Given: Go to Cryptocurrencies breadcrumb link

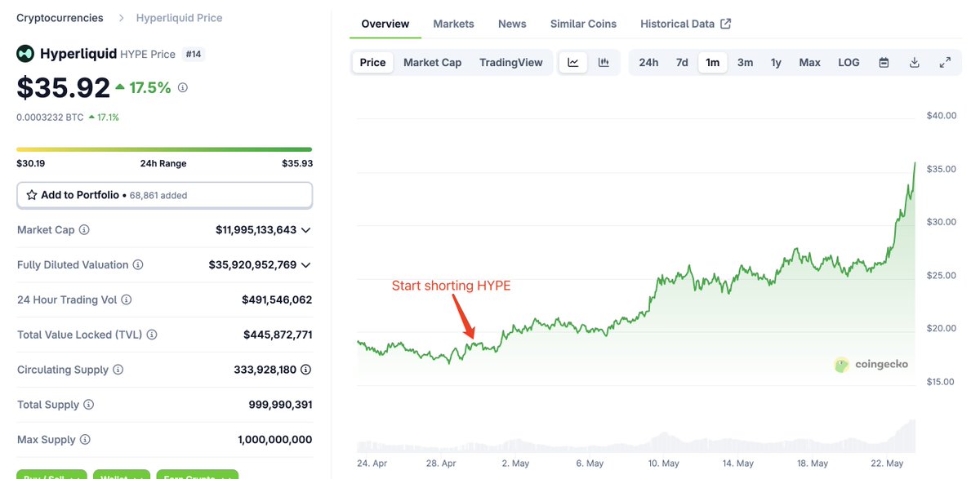Looking at the screenshot, I should [x=60, y=17].
